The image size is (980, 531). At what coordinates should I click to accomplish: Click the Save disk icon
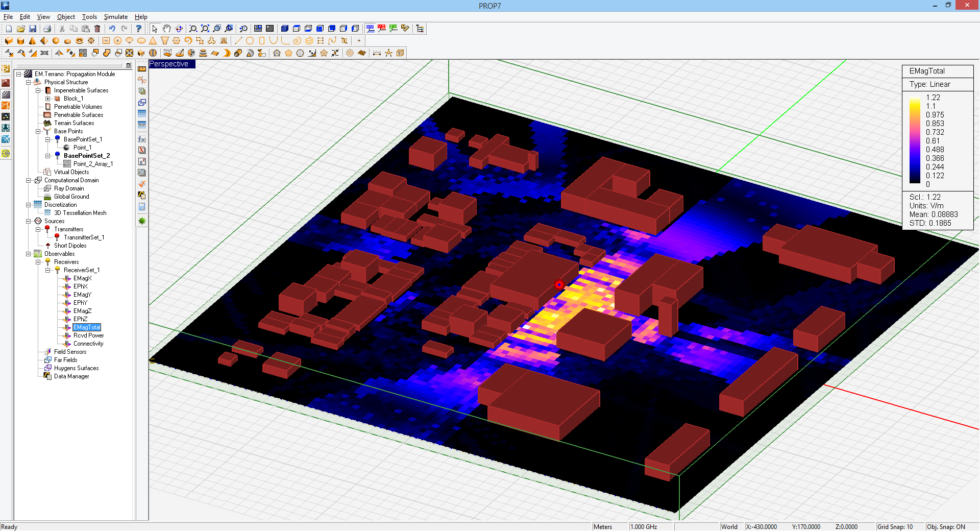(x=33, y=29)
